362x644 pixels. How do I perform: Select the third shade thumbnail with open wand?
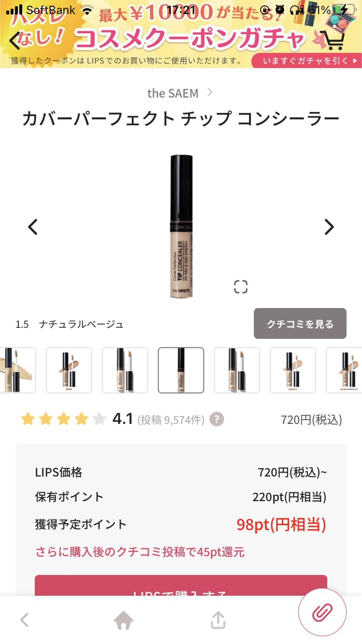(x=125, y=370)
